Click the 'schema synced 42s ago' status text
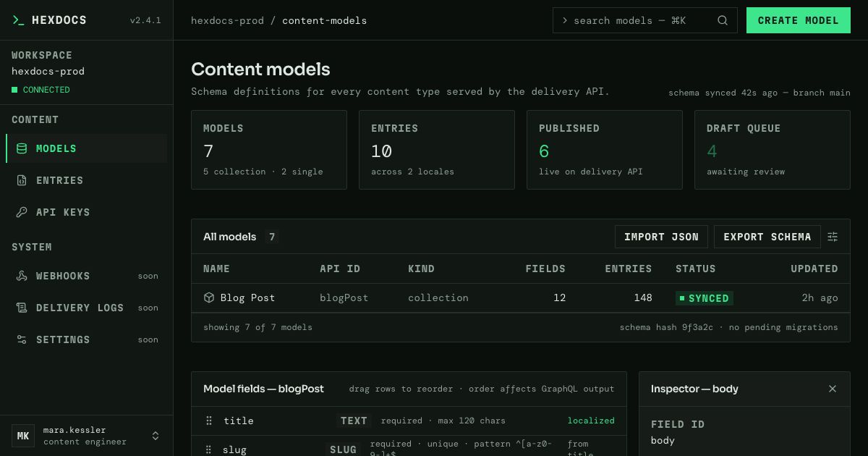 (723, 93)
